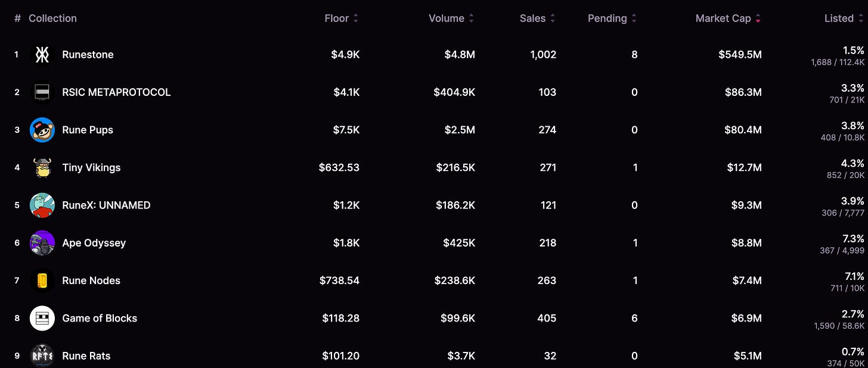
Task: Click the Ape Odyssey collection icon
Action: coord(42,243)
